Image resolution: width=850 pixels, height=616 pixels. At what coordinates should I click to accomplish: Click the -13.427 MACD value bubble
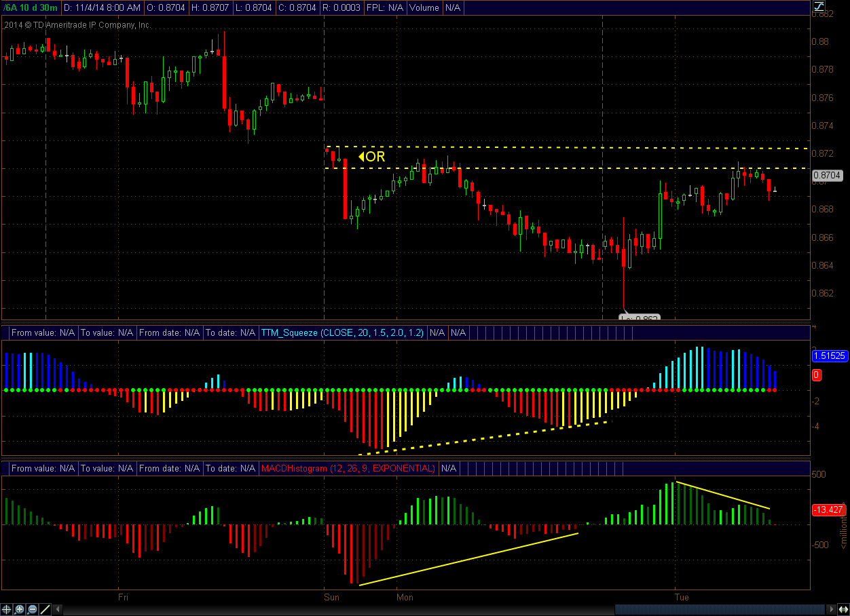coord(828,509)
